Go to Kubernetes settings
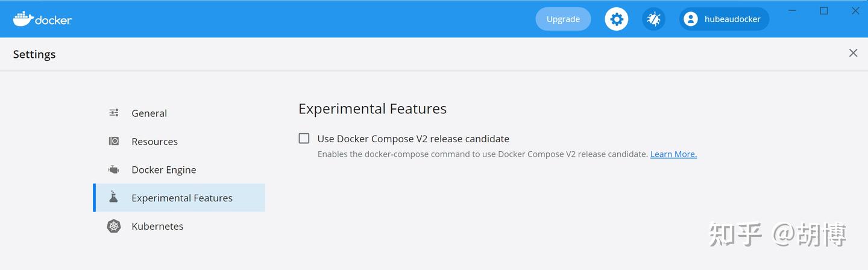 pos(157,227)
